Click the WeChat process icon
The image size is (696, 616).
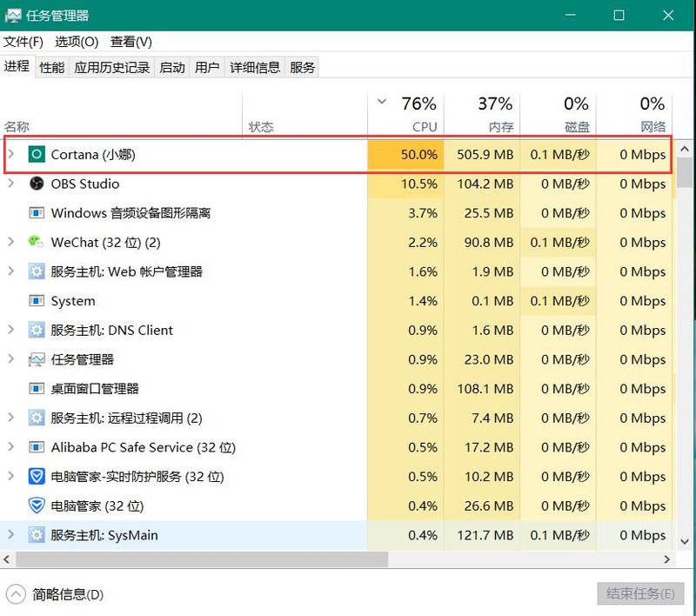[x=37, y=242]
